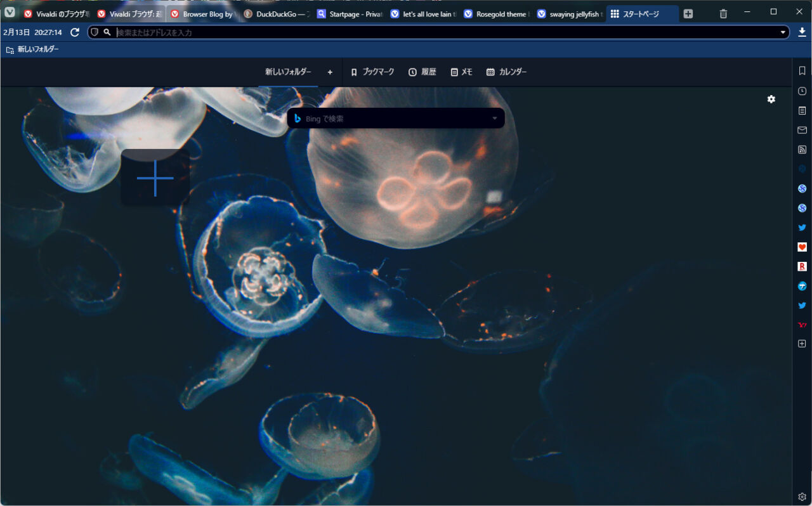This screenshot has width=812, height=506.
Task: Open Feeds panel RSS icon
Action: 802,150
